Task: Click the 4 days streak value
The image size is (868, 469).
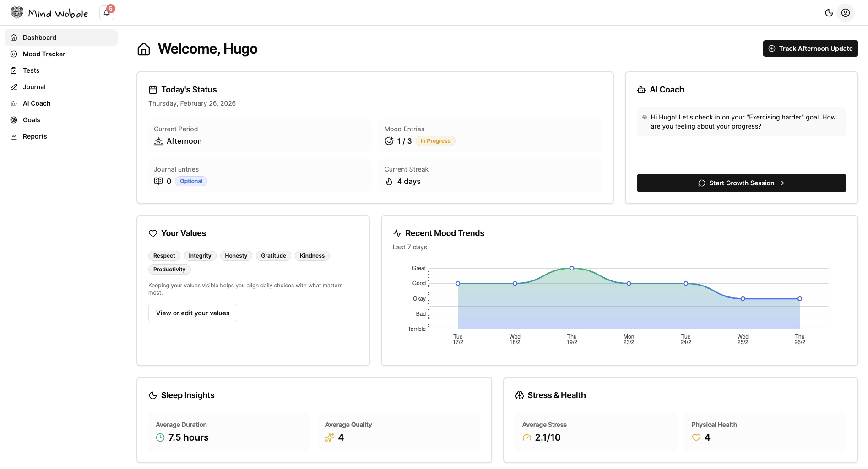Action: point(409,182)
